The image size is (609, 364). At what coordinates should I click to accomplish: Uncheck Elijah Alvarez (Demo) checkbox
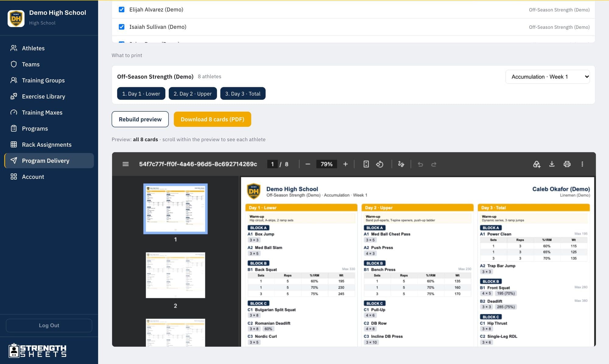coord(121,9)
